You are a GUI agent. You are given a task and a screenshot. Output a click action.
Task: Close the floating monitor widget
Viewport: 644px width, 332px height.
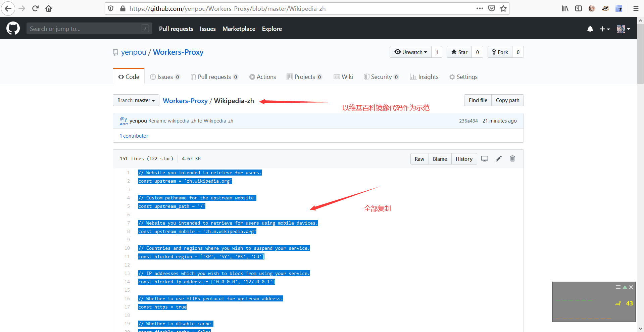click(x=631, y=287)
